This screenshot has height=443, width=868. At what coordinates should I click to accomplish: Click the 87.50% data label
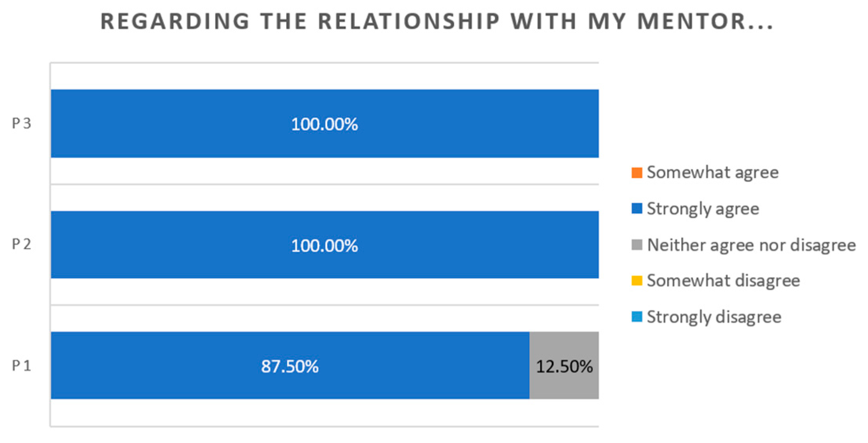290,367
